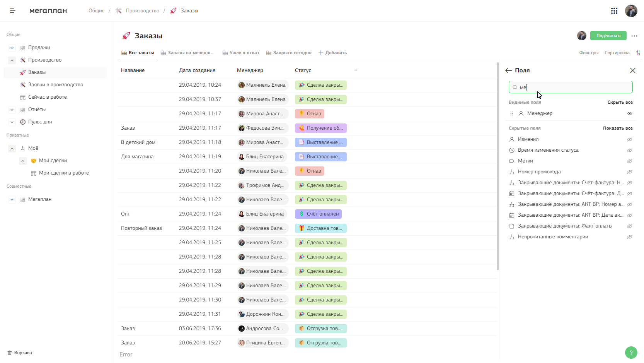Go to Общие breadcrumb
This screenshot has height=363, width=644.
97,10
